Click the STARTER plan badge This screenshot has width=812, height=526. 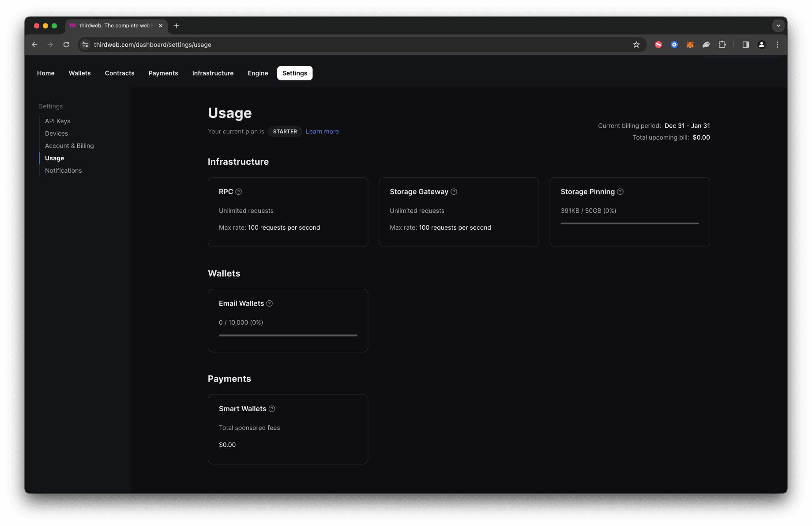pos(285,132)
